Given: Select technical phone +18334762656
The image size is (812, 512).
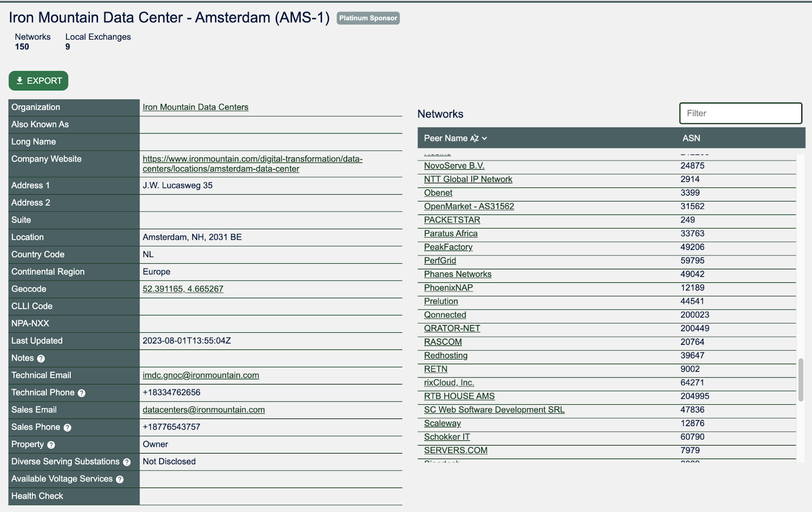Looking at the screenshot, I should [x=172, y=393].
